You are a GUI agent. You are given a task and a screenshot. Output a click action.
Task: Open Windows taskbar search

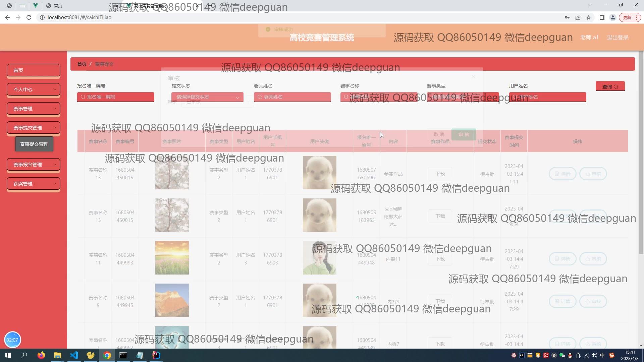(24, 355)
